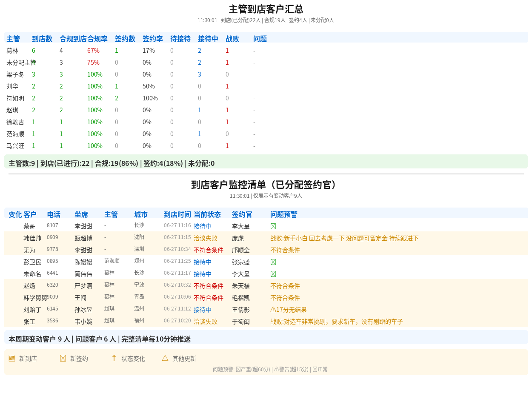
Task: Click the 战败:对选车非常挑剔 warning note
Action: tap(337, 322)
